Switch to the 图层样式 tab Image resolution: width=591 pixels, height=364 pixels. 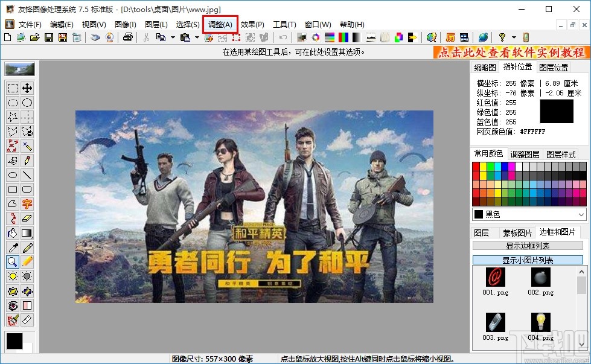561,154
